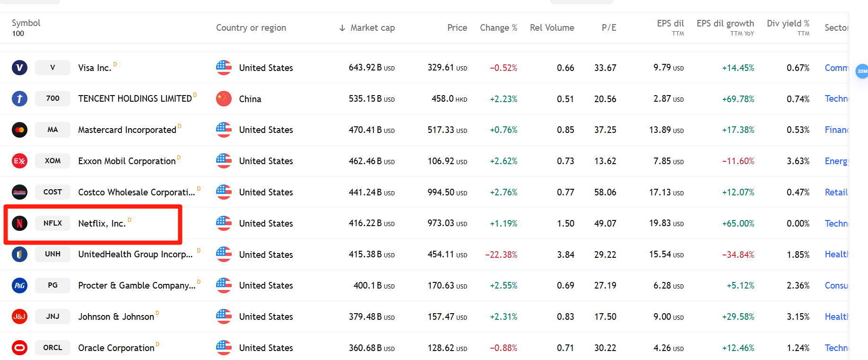Follow the Energy sector link
This screenshot has height=360, width=868.
coord(837,161)
